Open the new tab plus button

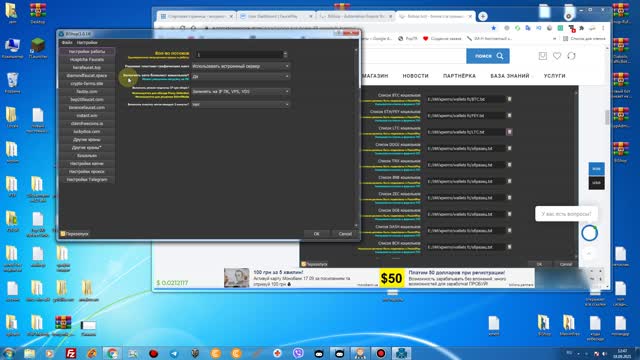click(x=483, y=16)
